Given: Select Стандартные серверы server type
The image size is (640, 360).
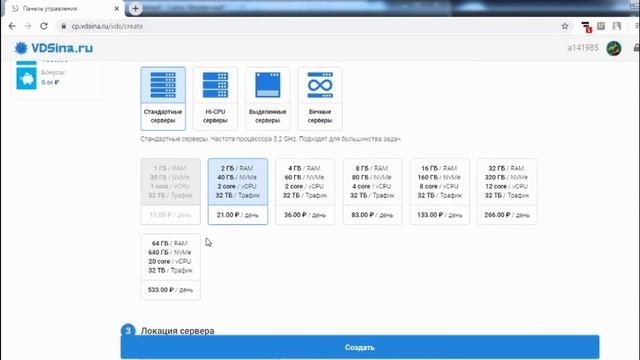Looking at the screenshot, I should (163, 99).
